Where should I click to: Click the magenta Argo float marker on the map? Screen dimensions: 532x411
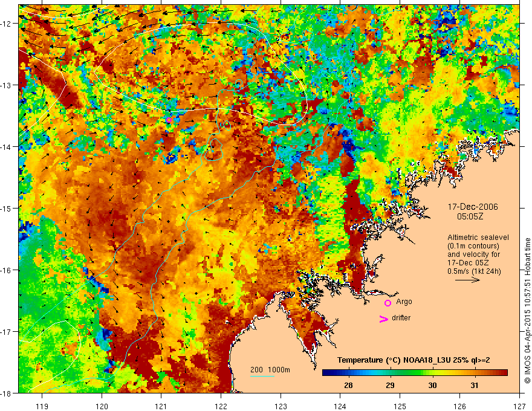(169, 120)
